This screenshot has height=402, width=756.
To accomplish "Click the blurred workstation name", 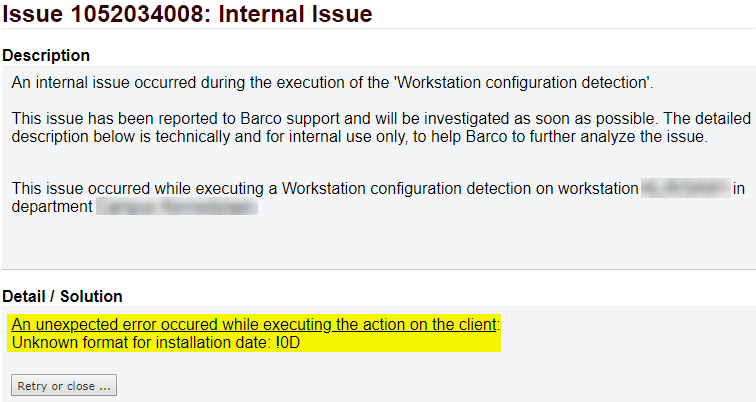I will [x=686, y=188].
